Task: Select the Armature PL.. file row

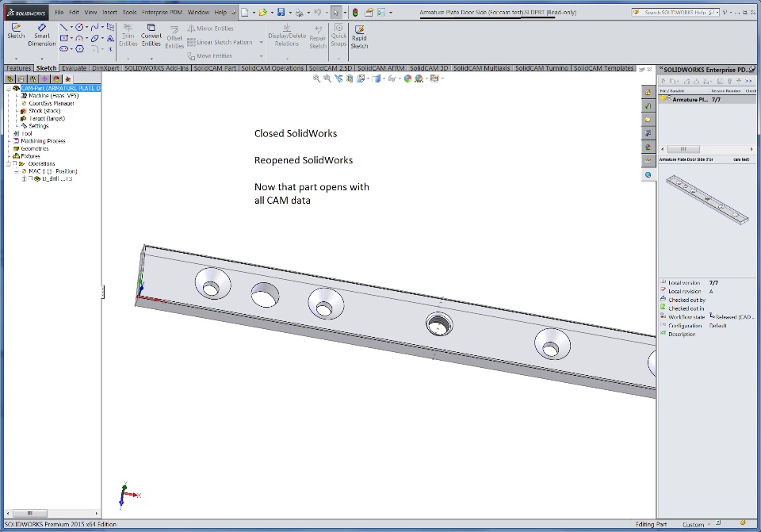Action: click(706, 99)
